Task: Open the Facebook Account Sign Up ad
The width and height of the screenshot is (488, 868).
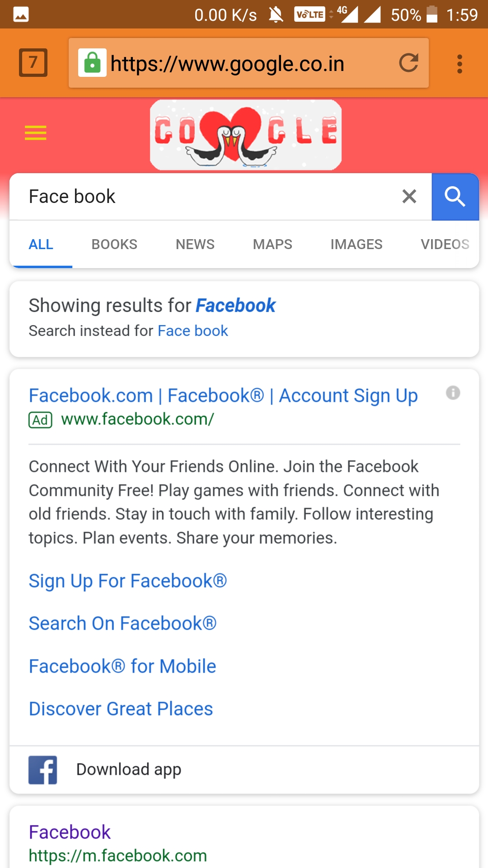Action: click(223, 396)
